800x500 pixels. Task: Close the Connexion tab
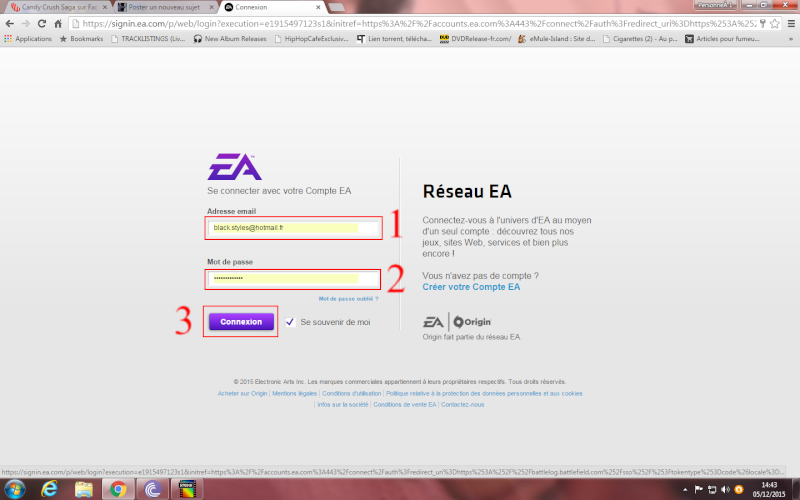coord(318,7)
